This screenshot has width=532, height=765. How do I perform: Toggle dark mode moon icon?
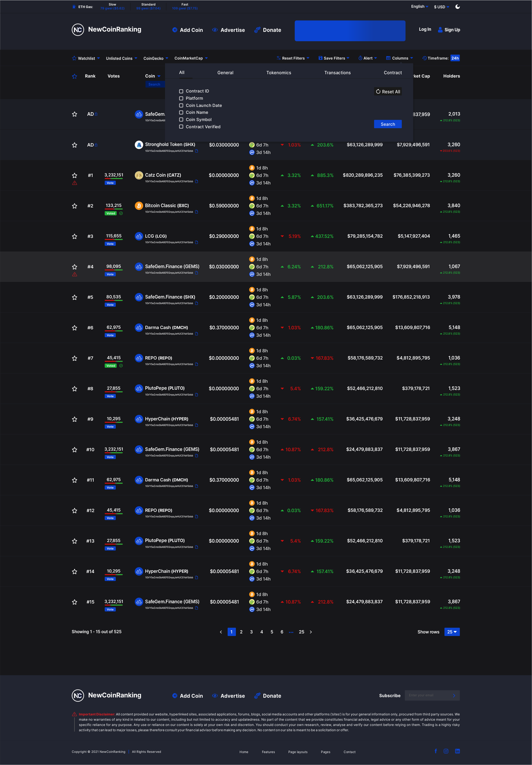point(457,7)
